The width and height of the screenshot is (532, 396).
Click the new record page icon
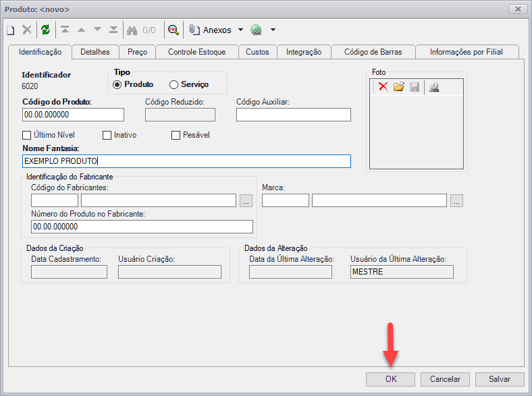tap(11, 30)
